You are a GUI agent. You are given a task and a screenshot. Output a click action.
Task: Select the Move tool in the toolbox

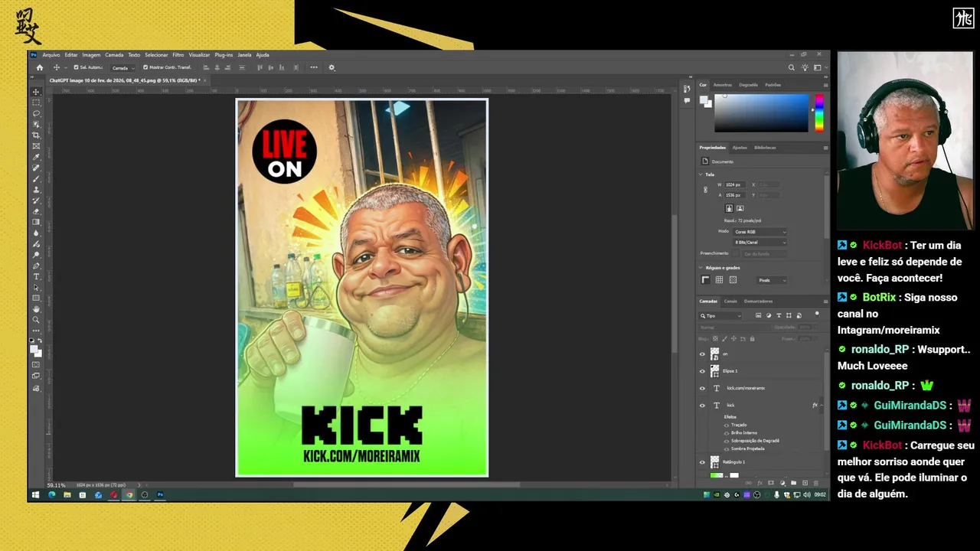click(x=36, y=92)
